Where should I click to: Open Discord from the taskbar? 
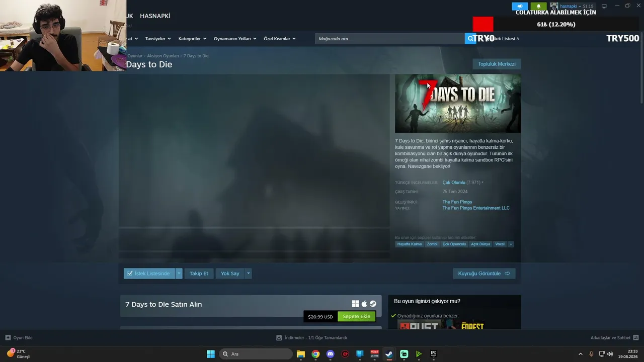(330, 354)
